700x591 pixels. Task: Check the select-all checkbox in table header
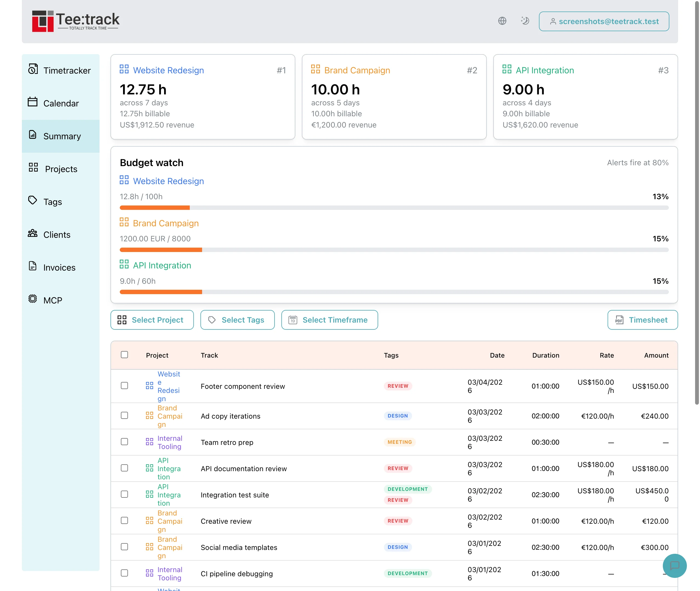tap(124, 355)
